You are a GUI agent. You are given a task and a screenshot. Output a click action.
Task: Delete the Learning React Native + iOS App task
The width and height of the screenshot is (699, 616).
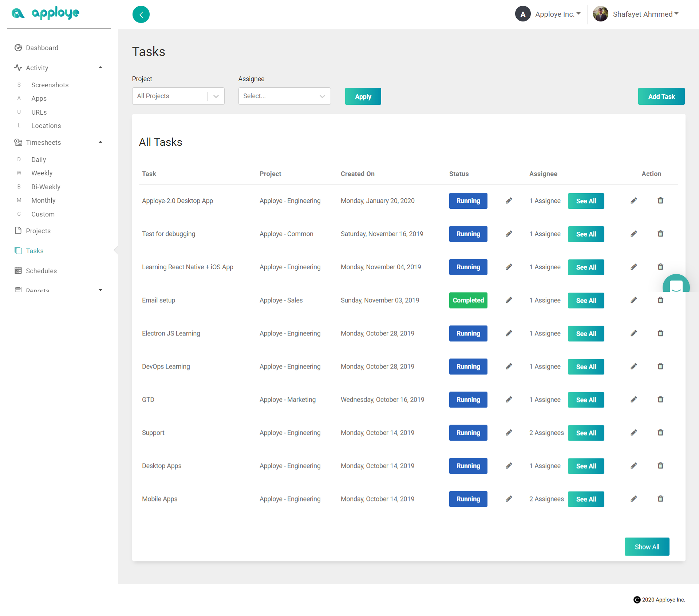click(x=660, y=267)
